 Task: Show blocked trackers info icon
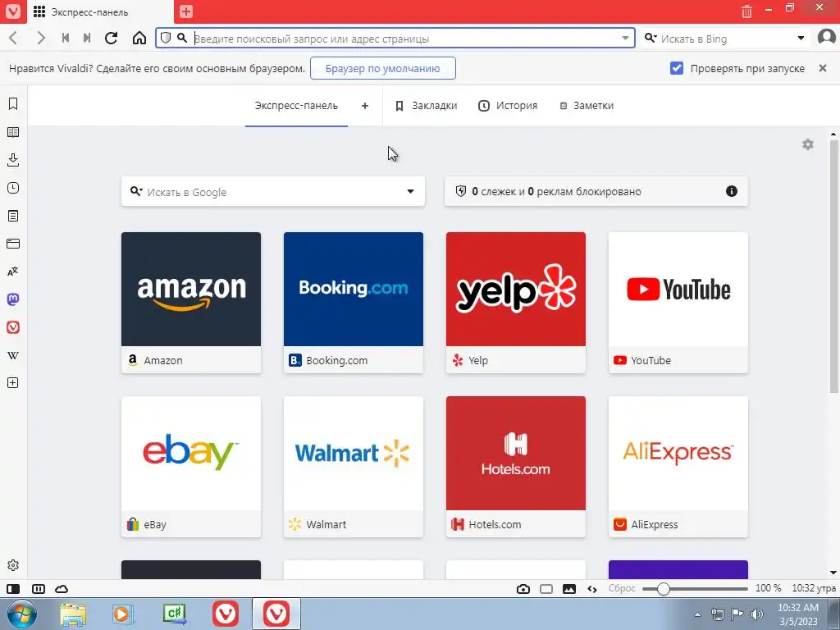(731, 191)
